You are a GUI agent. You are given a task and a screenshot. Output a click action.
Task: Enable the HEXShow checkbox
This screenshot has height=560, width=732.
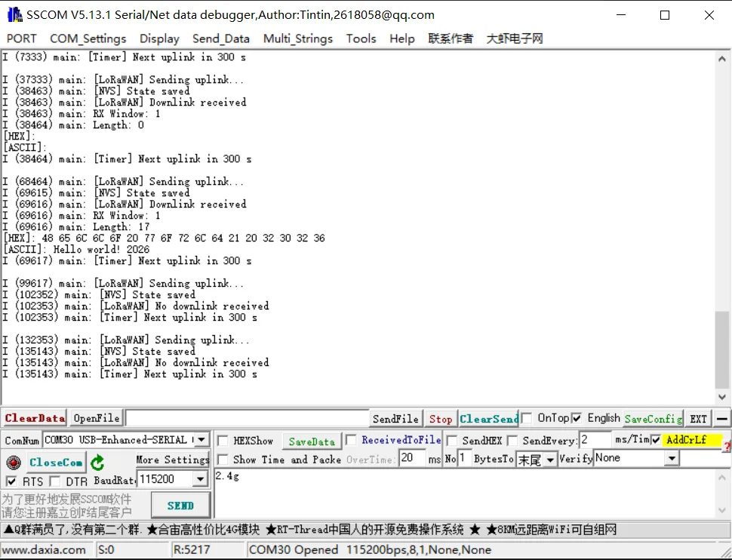tap(223, 441)
